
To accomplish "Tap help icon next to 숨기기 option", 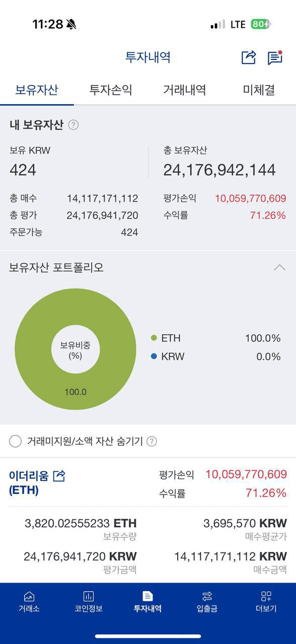I will (152, 441).
